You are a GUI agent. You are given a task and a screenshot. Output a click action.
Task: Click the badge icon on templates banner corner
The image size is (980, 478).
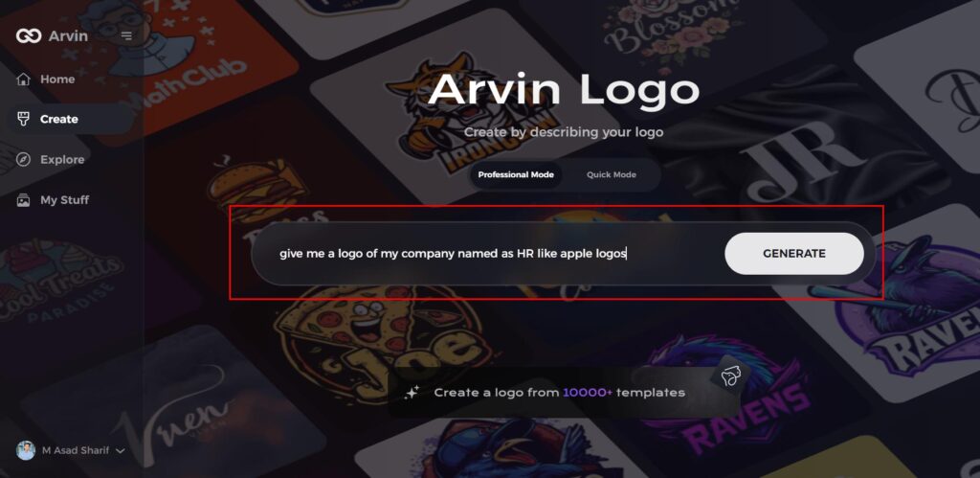pos(729,376)
